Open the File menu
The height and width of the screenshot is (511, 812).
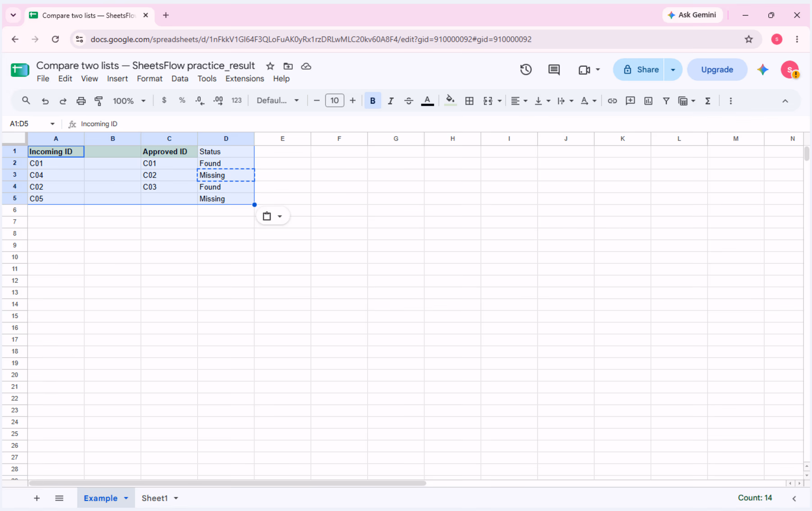43,78
